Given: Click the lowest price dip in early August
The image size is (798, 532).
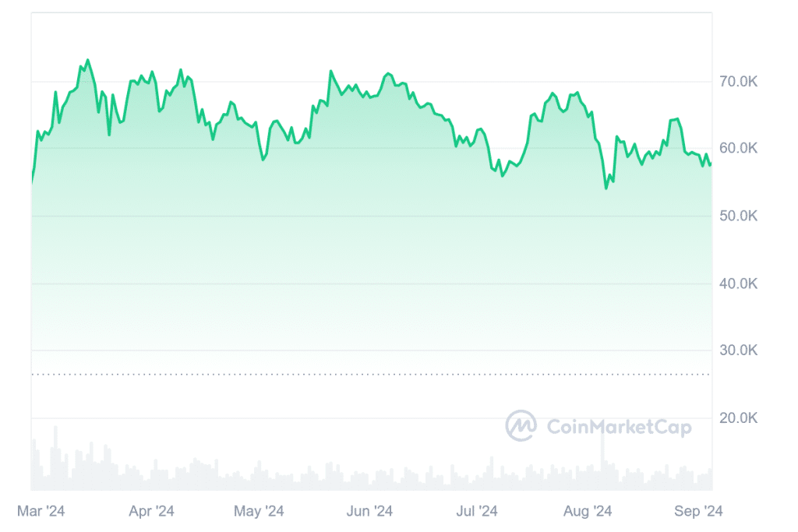Looking at the screenshot, I should [606, 188].
